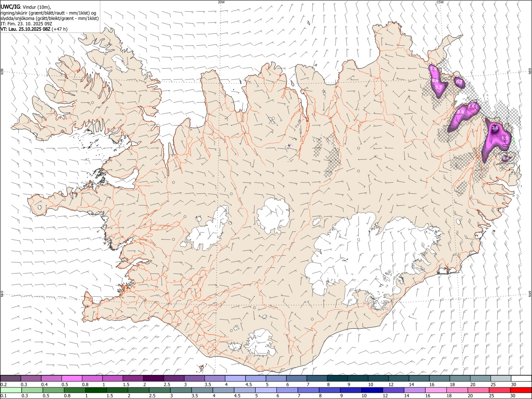532x399 pixels.
Task: Click the 0.9 snowfall value on the map
Action: (461, 112)
